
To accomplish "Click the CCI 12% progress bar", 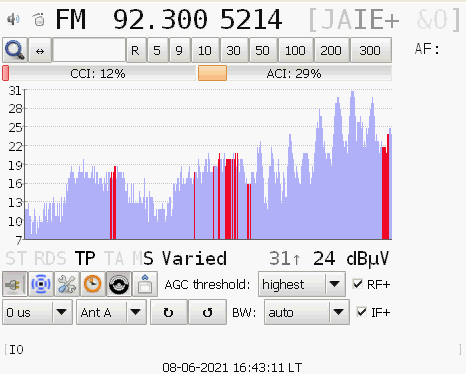I will pos(99,73).
